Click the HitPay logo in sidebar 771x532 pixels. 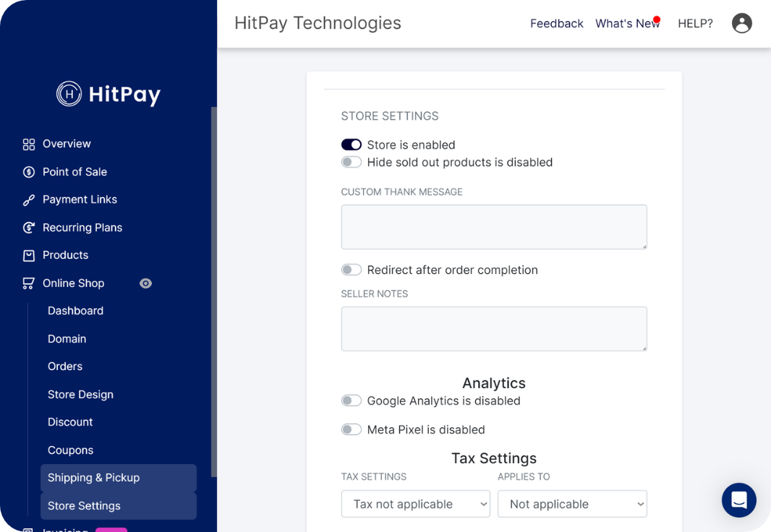point(108,94)
